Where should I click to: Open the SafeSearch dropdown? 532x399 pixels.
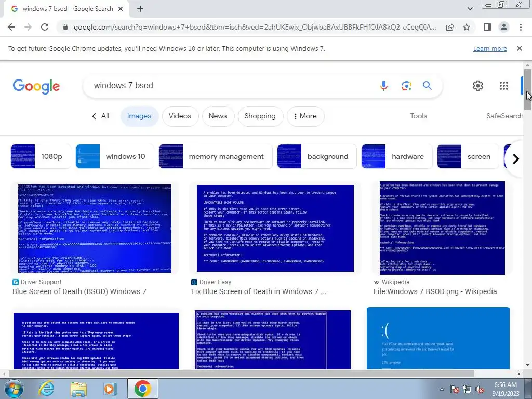click(504, 116)
